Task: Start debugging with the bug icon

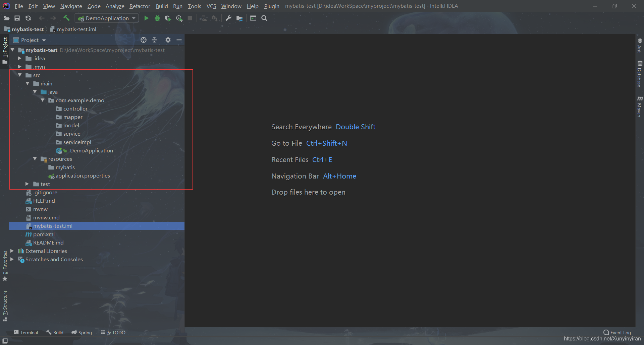Action: tap(157, 18)
